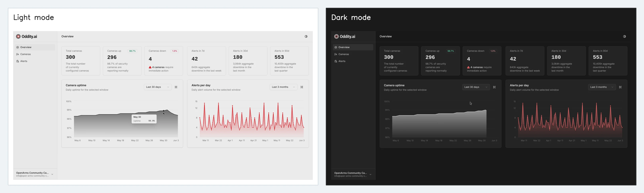The width and height of the screenshot is (644, 193).
Task: Click Alerts sidebar icon in light mode
Action: tap(18, 61)
